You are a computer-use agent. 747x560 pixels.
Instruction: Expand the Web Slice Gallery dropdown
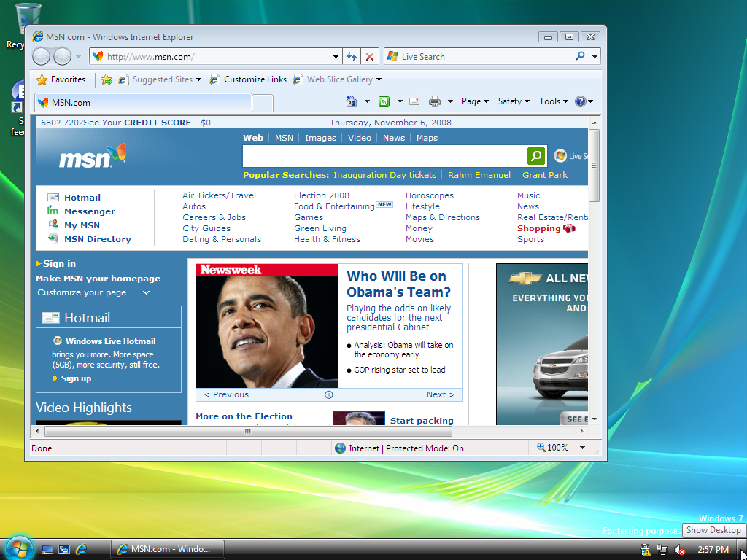coord(379,79)
